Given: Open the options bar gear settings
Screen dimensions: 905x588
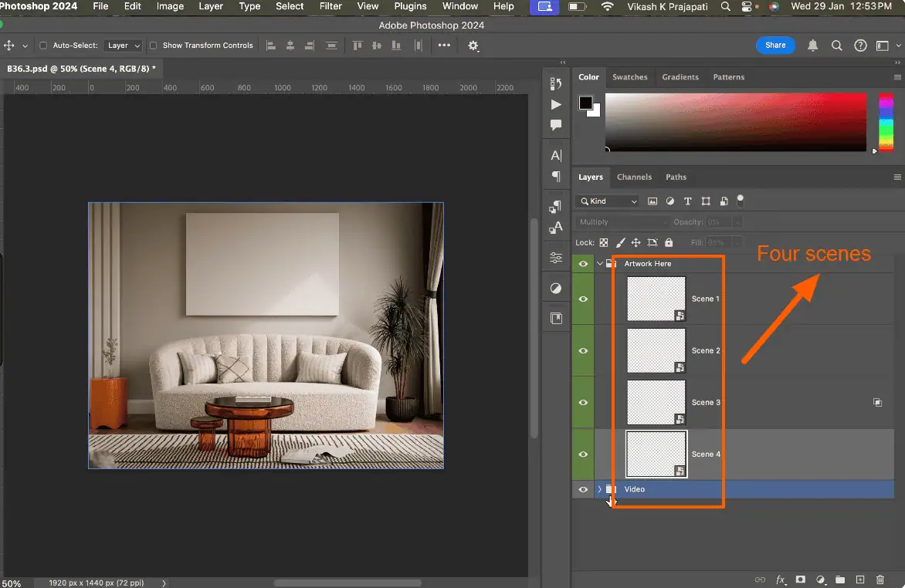Looking at the screenshot, I should click(473, 46).
